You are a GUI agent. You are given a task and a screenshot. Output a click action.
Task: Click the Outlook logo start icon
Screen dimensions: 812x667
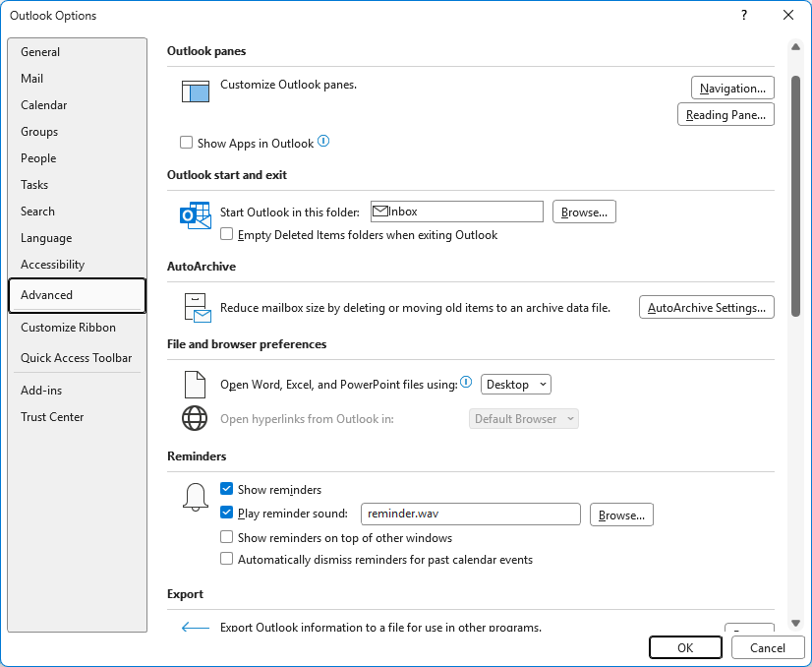click(196, 215)
